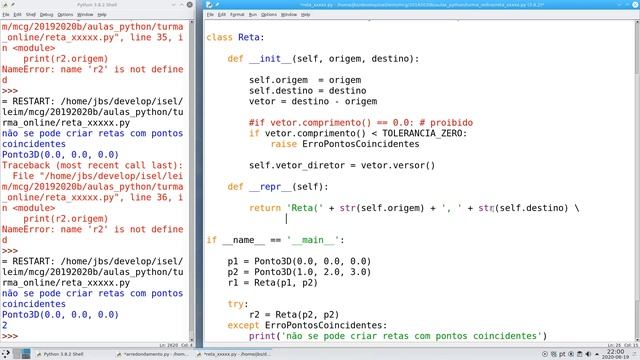
Task: Open File menu in reta_xxxxx.py editor
Action: [x=210, y=15]
